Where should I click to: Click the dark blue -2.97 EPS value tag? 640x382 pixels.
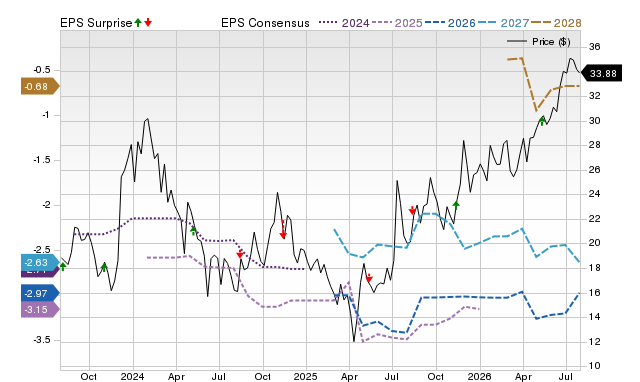[x=40, y=293]
